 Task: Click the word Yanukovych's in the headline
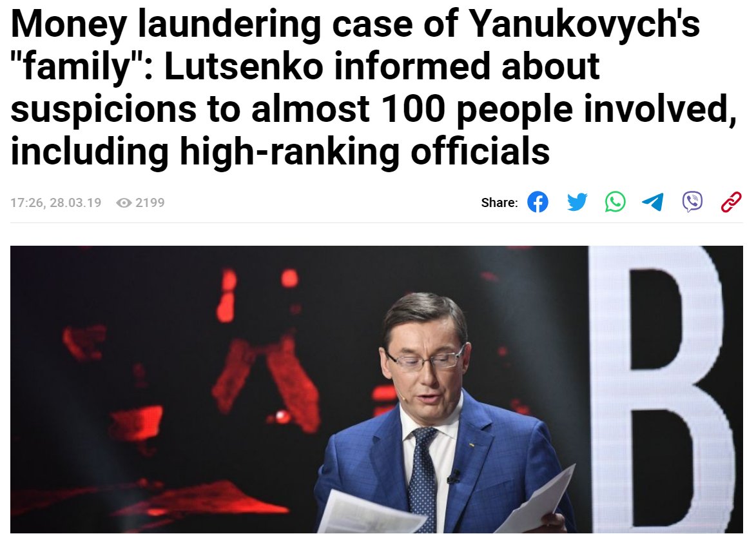pyautogui.click(x=585, y=24)
